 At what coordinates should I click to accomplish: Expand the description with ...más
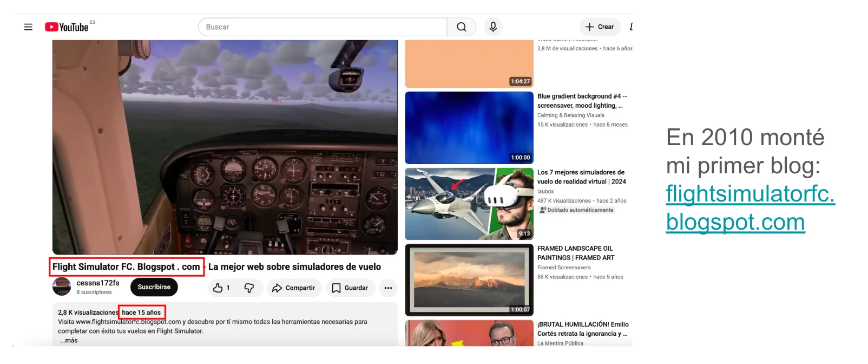pyautogui.click(x=69, y=341)
